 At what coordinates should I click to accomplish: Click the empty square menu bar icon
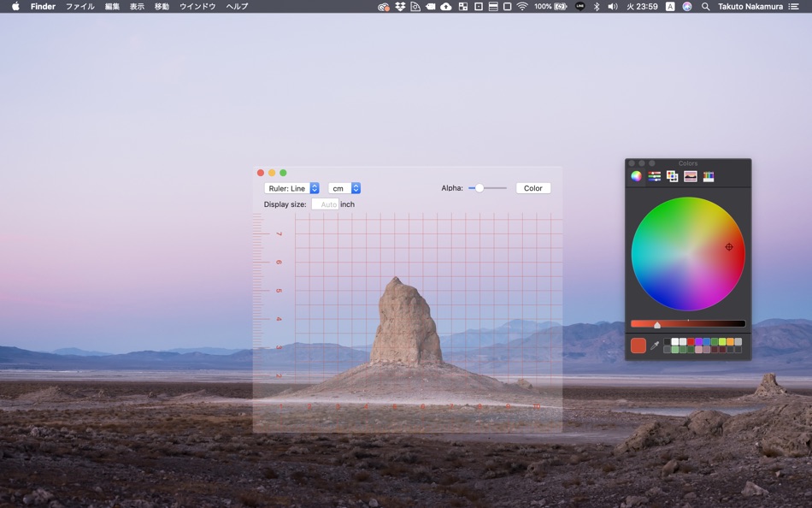coord(508,6)
